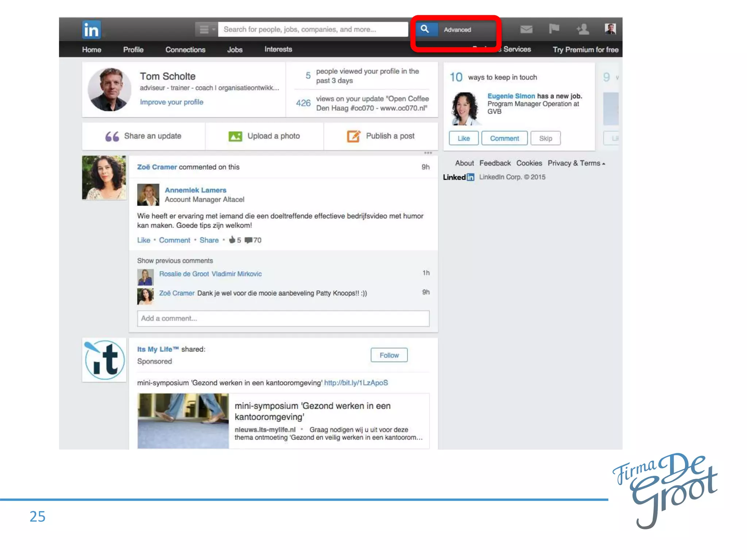747x560 pixels.
Task: Open the Connections menu item
Action: (x=185, y=50)
